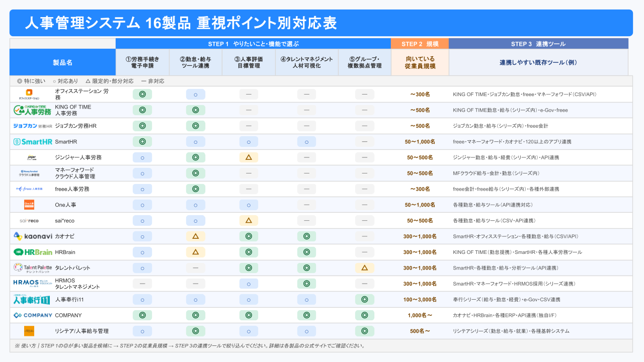This screenshot has width=644, height=362.
Task: Click the triangle mark in タレントパレット's グループ管理 cell
Action: click(365, 268)
